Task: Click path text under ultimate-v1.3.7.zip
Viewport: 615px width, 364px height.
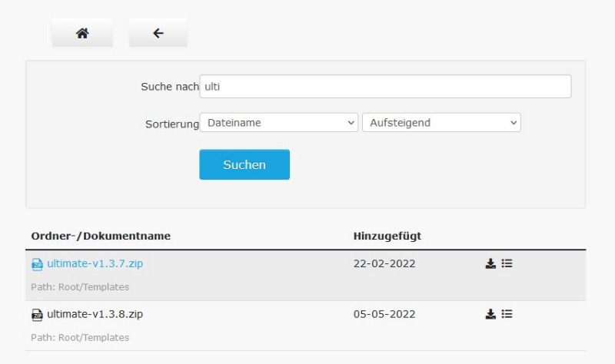Action: click(x=80, y=286)
